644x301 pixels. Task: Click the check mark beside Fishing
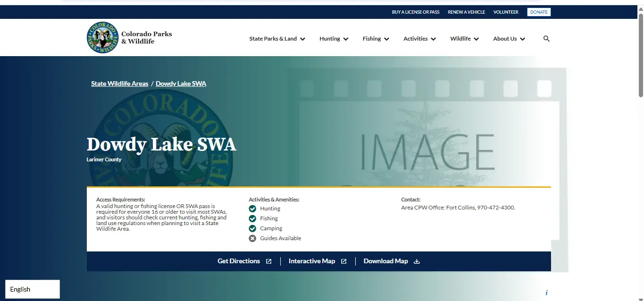252,218
